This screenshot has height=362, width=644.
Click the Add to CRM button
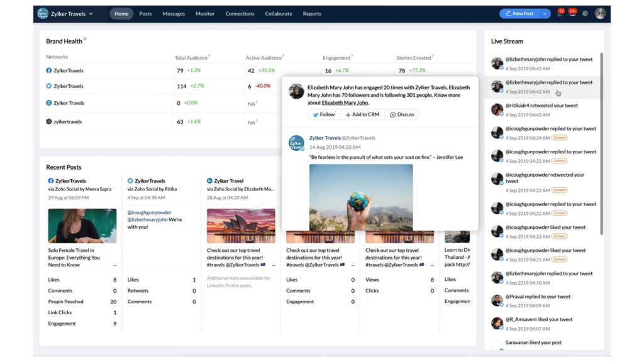click(x=363, y=114)
